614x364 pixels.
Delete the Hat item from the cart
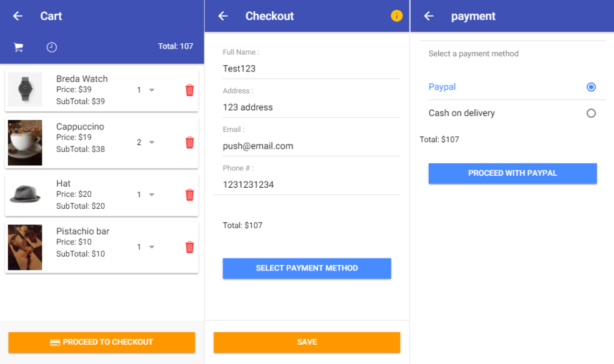point(189,195)
